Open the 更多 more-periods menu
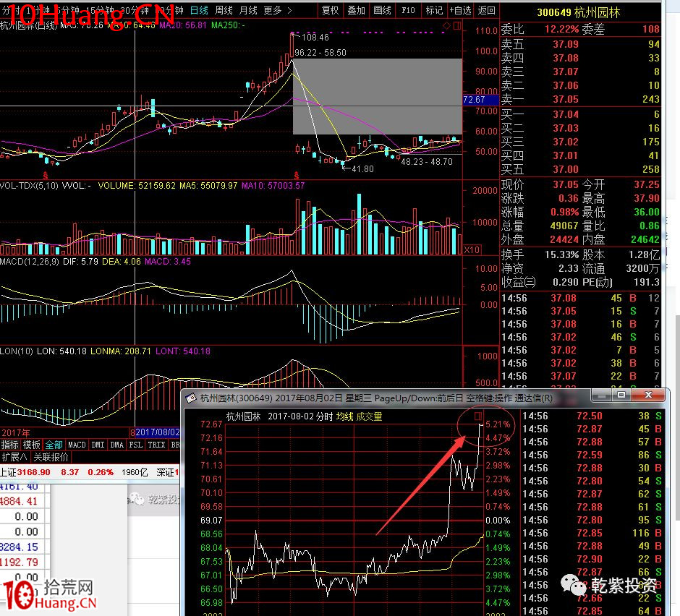Image resolution: width=680 pixels, height=616 pixels. [x=273, y=10]
